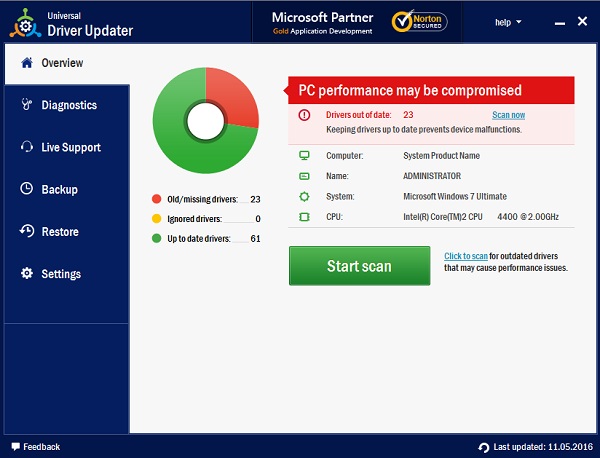
Task: Click the 'Click to scan' link
Action: click(x=466, y=256)
